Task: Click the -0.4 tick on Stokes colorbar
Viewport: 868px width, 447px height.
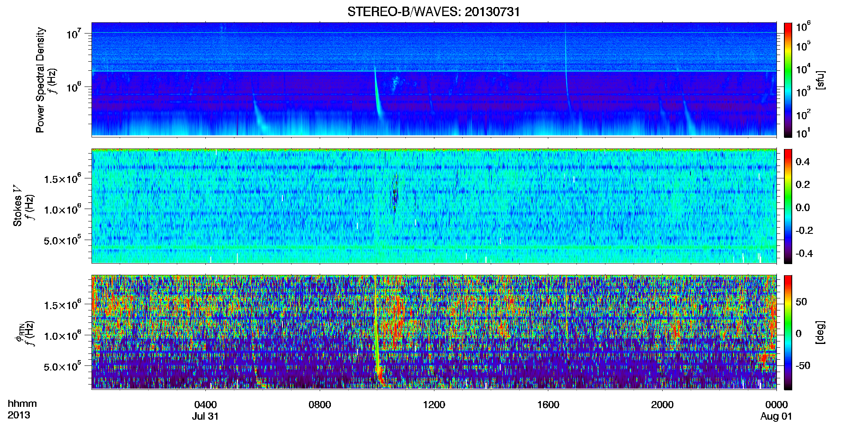Action: (803, 253)
